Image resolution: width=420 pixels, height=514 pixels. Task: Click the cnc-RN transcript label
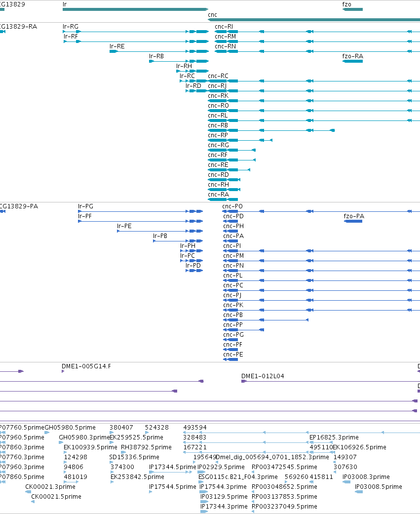point(225,46)
